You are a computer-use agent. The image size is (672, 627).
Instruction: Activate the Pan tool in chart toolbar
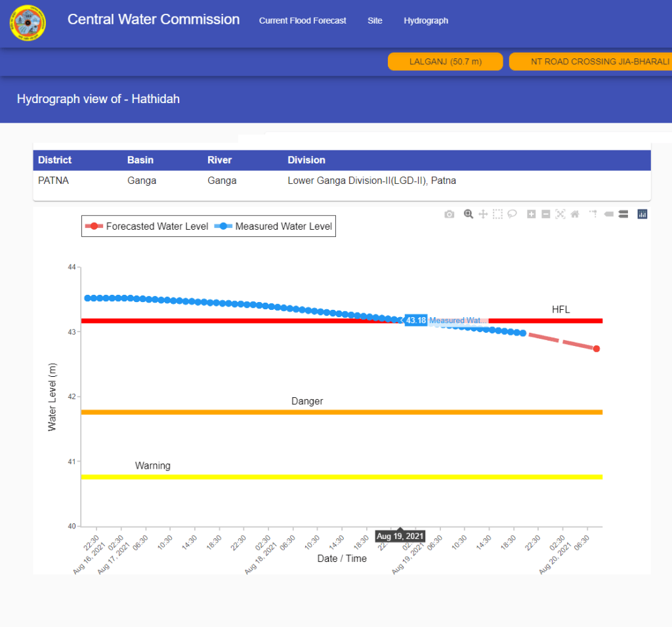coord(483,214)
